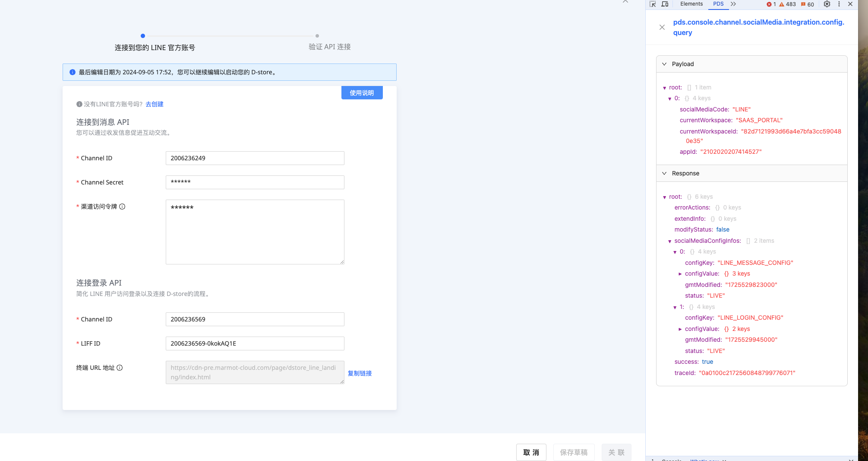This screenshot has width=868, height=461.
Task: Click the 取消 button
Action: pyautogui.click(x=531, y=452)
